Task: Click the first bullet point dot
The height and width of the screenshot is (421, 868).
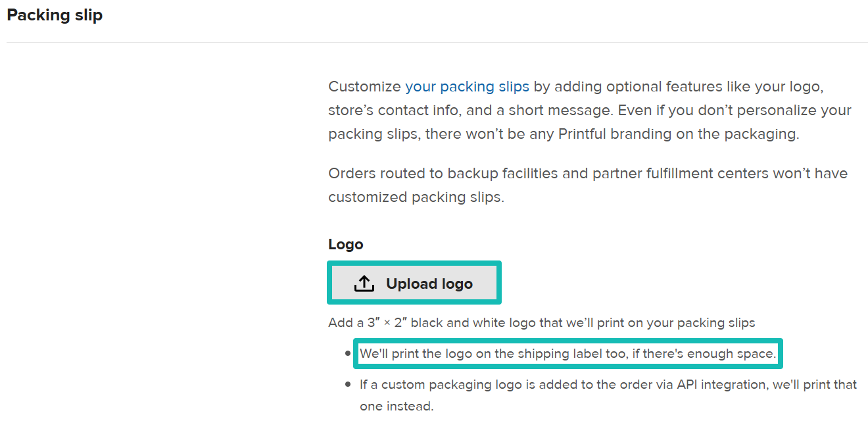Action: 348,354
